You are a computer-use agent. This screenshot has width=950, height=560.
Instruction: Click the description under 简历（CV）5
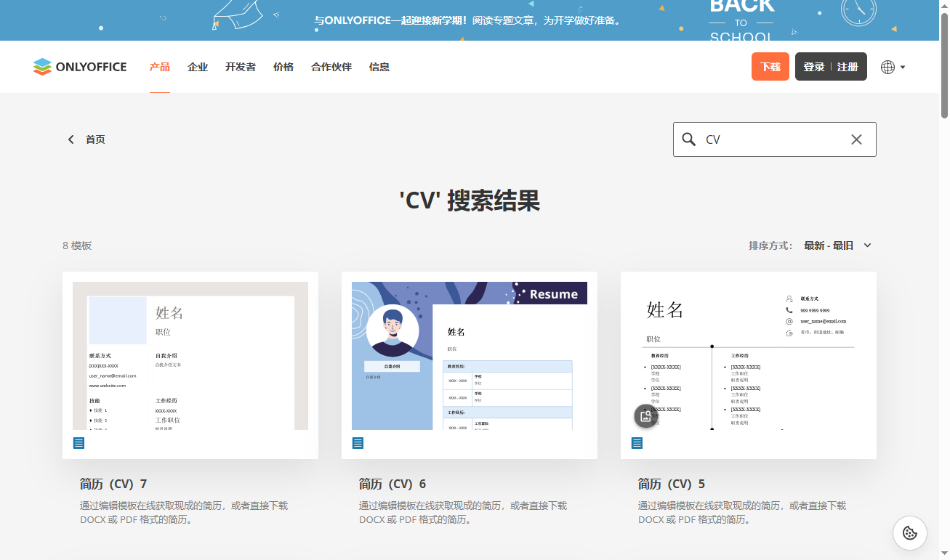pos(742,513)
